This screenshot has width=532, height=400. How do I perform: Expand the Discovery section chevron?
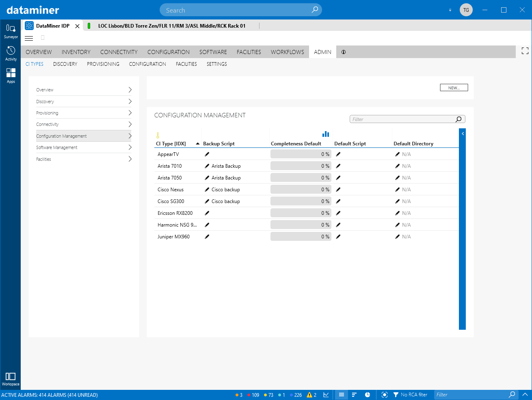tap(130, 101)
